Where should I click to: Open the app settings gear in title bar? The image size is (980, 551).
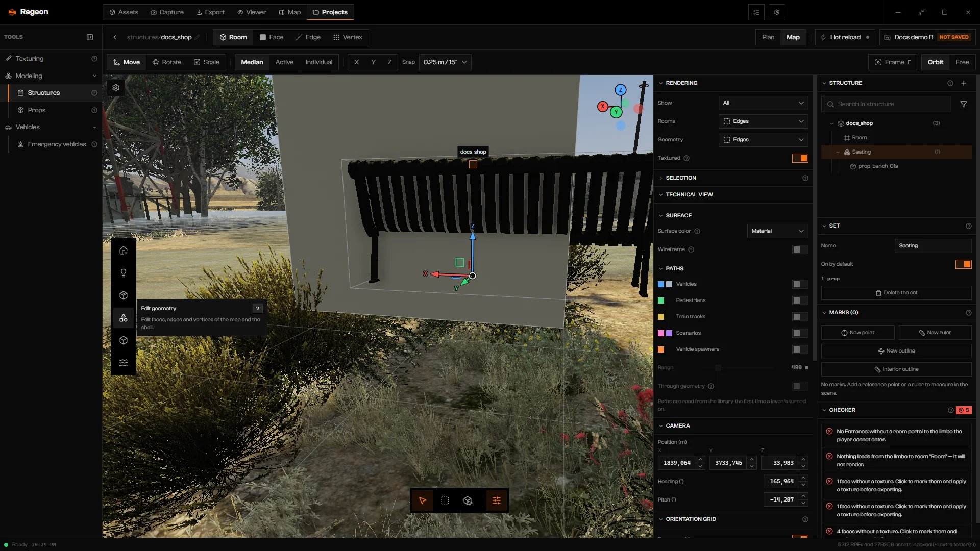click(x=777, y=12)
